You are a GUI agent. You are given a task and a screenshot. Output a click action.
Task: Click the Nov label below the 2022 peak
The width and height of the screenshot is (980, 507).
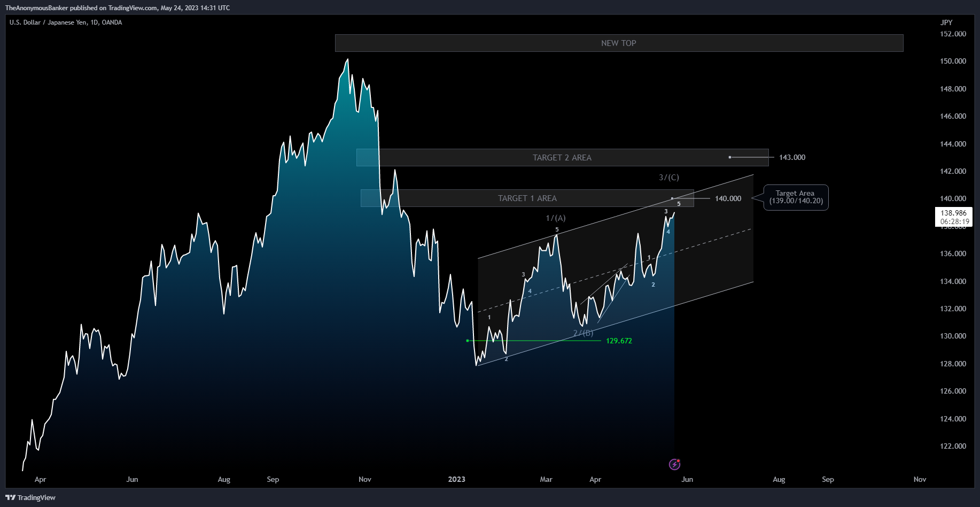point(365,479)
